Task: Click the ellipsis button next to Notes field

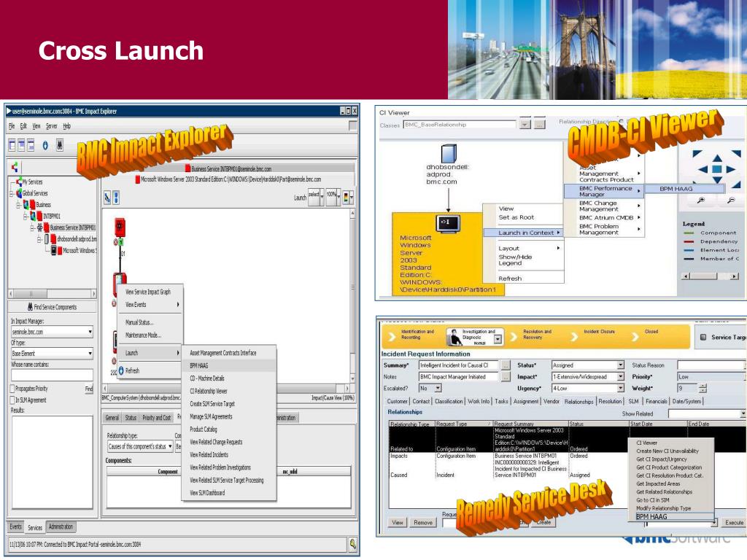Action: tap(506, 377)
